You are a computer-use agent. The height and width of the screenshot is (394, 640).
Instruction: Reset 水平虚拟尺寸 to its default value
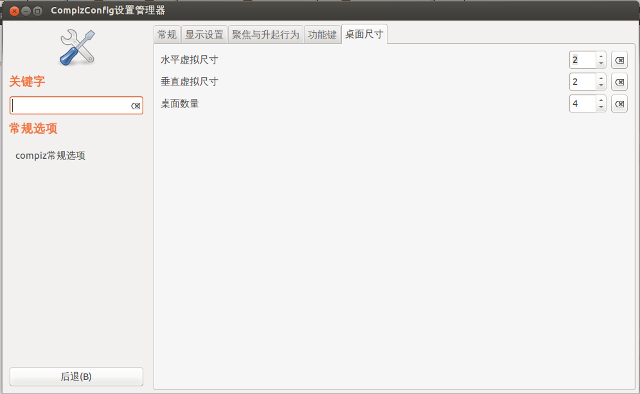pos(619,60)
